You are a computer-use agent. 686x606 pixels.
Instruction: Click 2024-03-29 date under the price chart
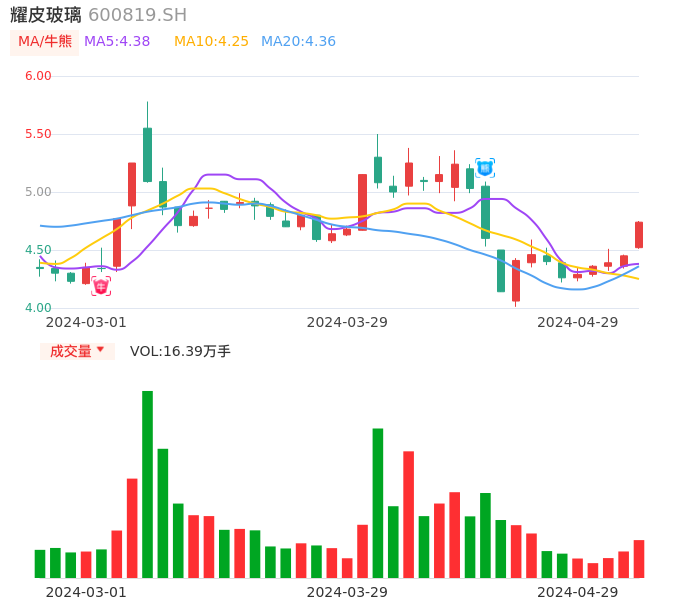tap(347, 322)
